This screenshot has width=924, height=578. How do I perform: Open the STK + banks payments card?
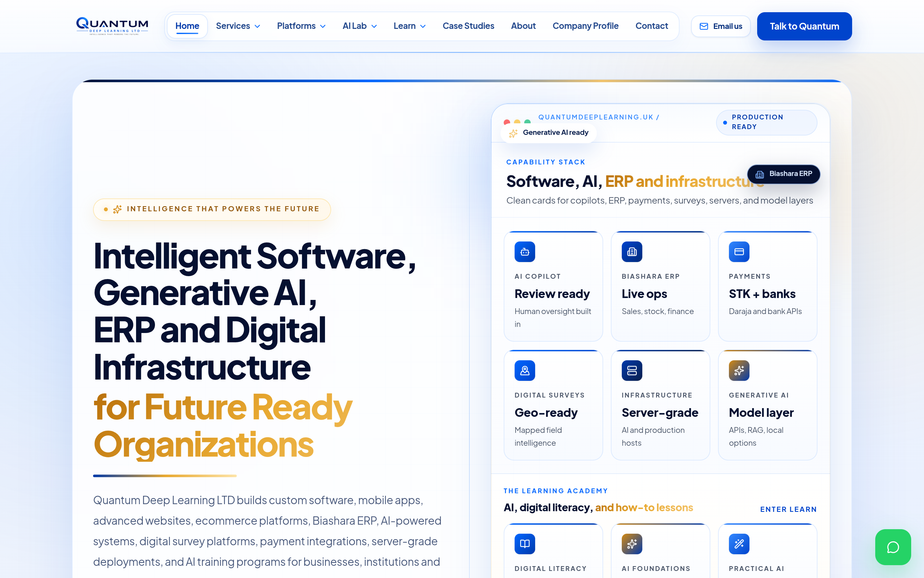(767, 286)
